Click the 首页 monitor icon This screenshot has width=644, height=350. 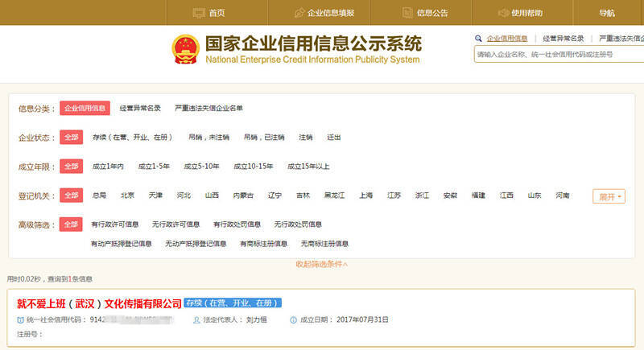coord(199,13)
